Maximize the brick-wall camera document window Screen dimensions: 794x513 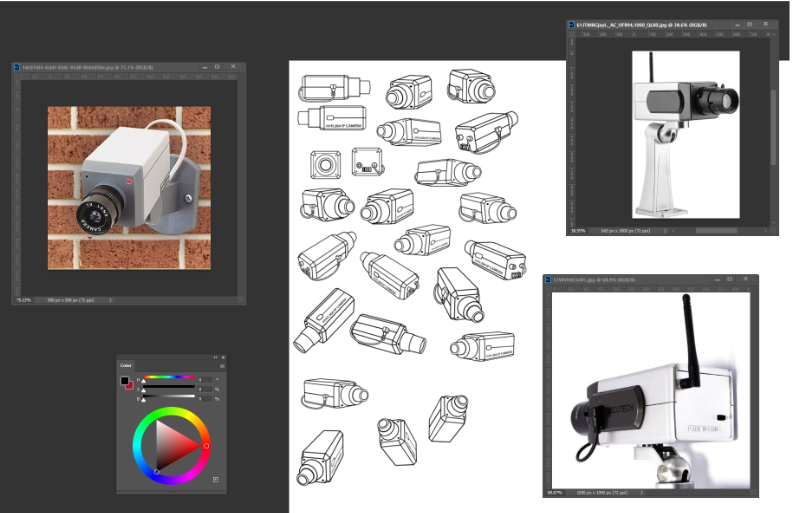pyautogui.click(x=217, y=67)
